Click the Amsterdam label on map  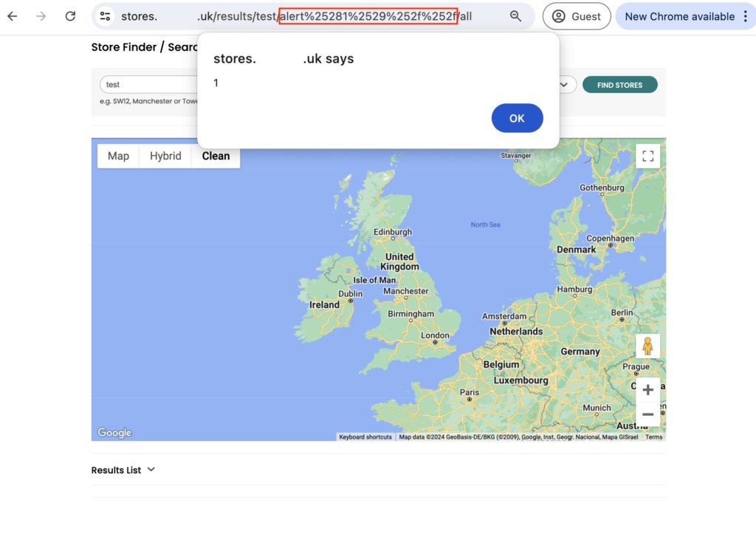(x=504, y=316)
